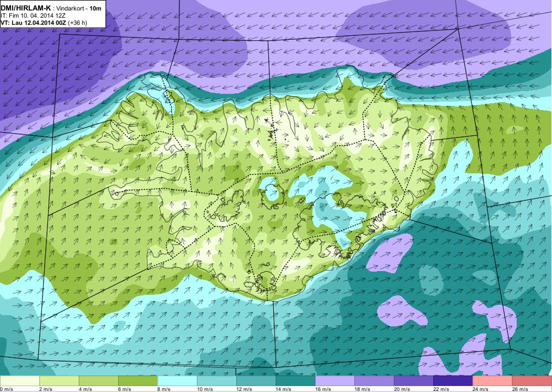The width and height of the screenshot is (552, 392).
Task: Click the legend swatch for 18–20 m/s
Action: 375,381
